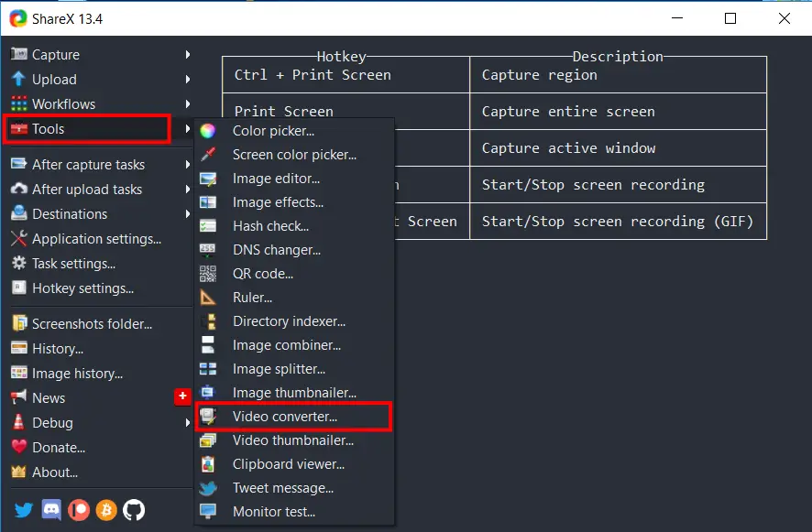Open the News item

101,398
